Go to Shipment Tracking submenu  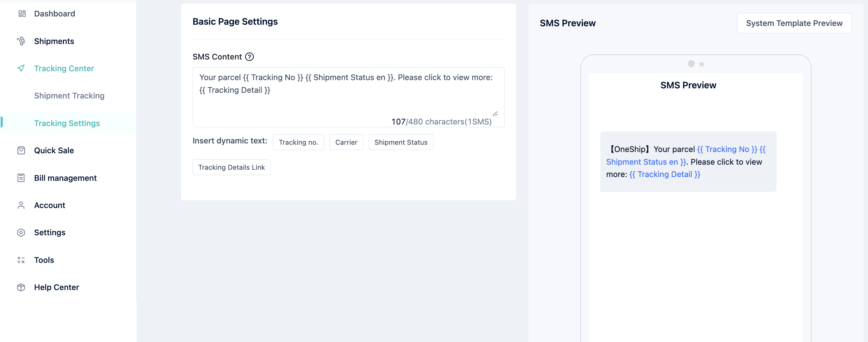69,96
